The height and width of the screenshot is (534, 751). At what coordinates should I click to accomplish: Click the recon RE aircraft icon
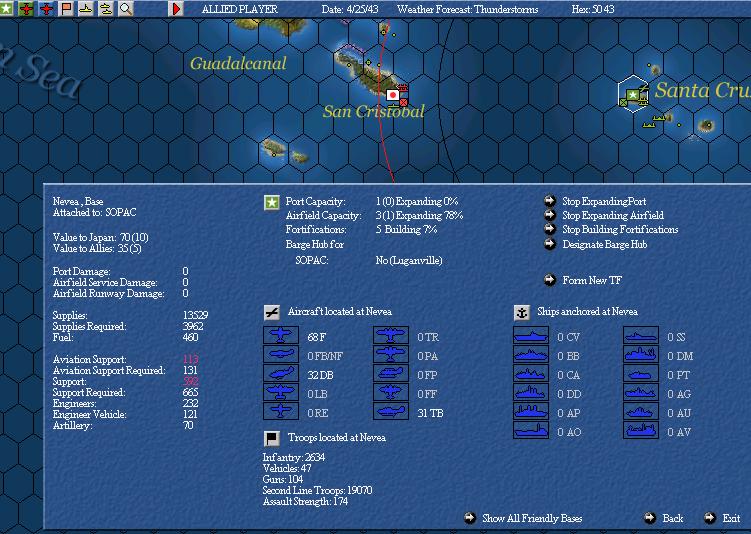tap(281, 411)
